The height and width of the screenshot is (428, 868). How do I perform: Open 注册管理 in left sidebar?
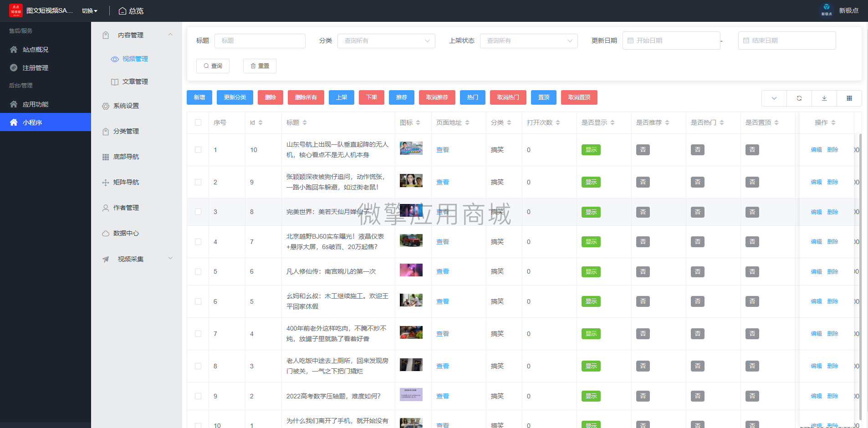46,67
